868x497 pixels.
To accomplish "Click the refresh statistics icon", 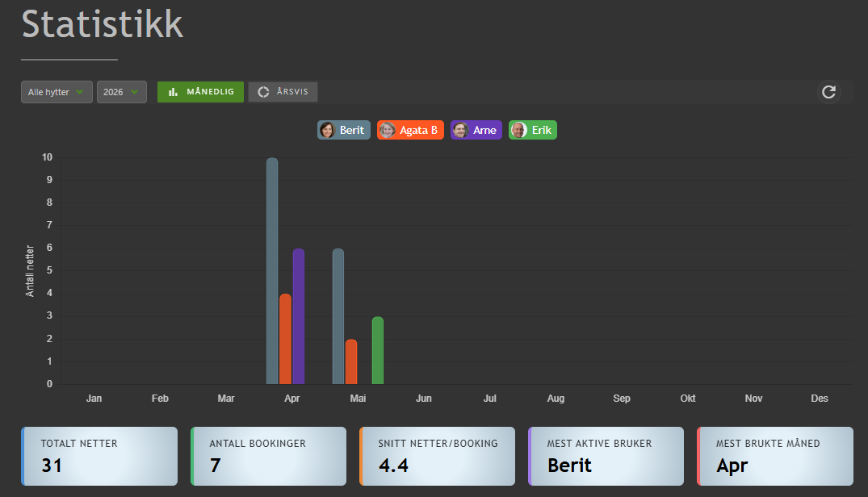I will coord(828,92).
